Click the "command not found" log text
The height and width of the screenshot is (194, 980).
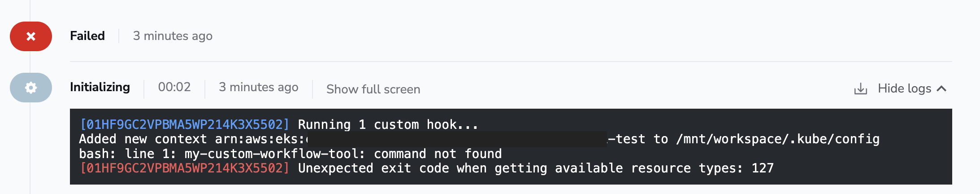(438, 154)
